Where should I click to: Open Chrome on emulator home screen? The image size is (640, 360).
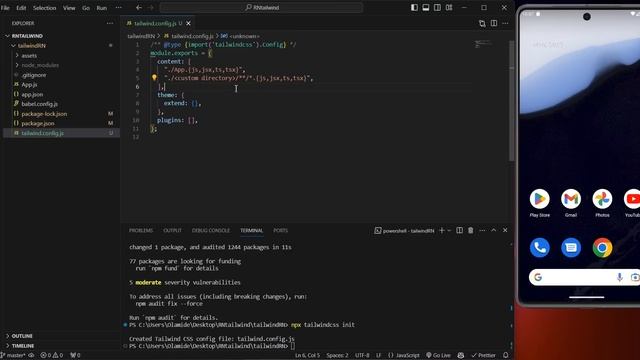point(602,248)
